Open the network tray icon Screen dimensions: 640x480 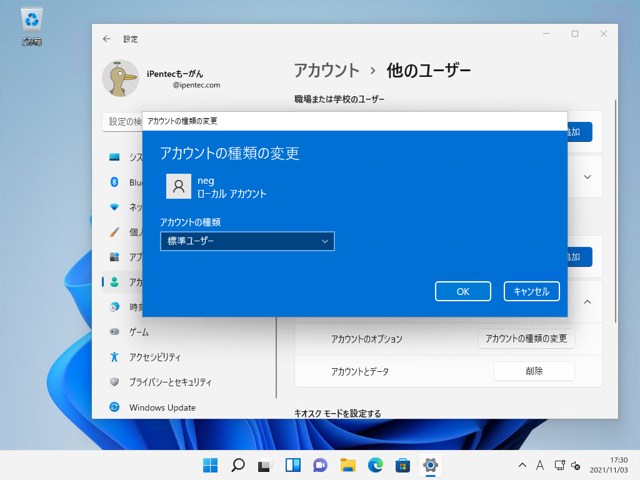pos(560,465)
